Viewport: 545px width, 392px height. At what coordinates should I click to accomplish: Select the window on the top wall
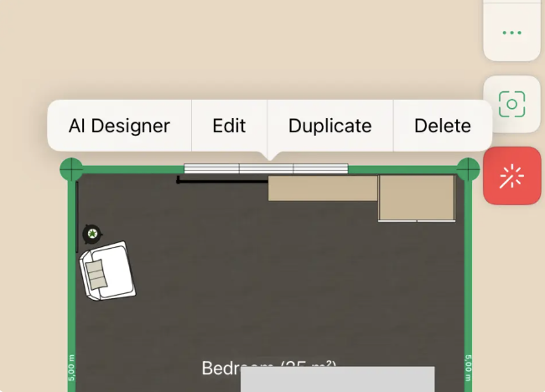(x=266, y=168)
